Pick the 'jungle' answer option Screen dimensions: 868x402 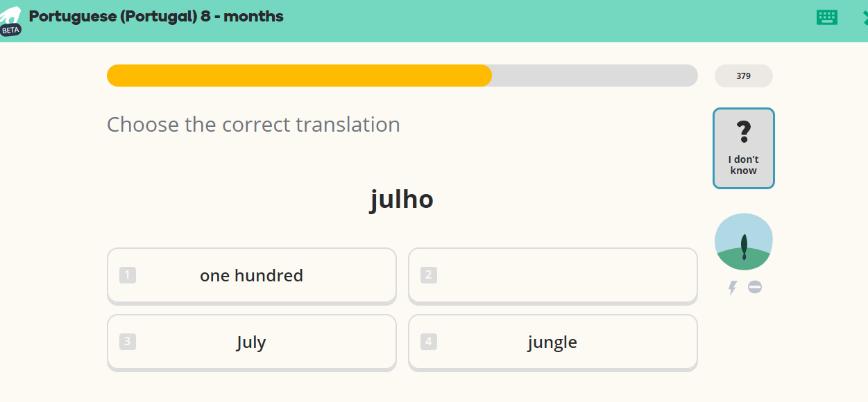pos(552,342)
